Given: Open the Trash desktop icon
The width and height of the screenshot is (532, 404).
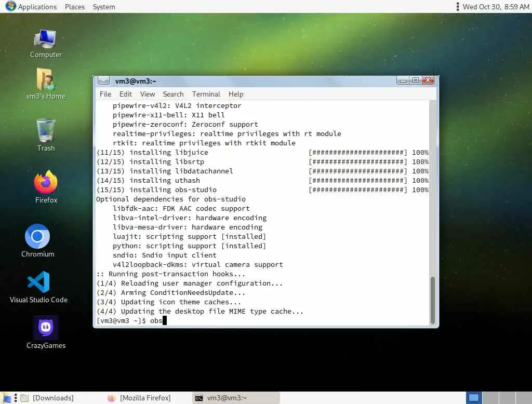Looking at the screenshot, I should pyautogui.click(x=46, y=135).
